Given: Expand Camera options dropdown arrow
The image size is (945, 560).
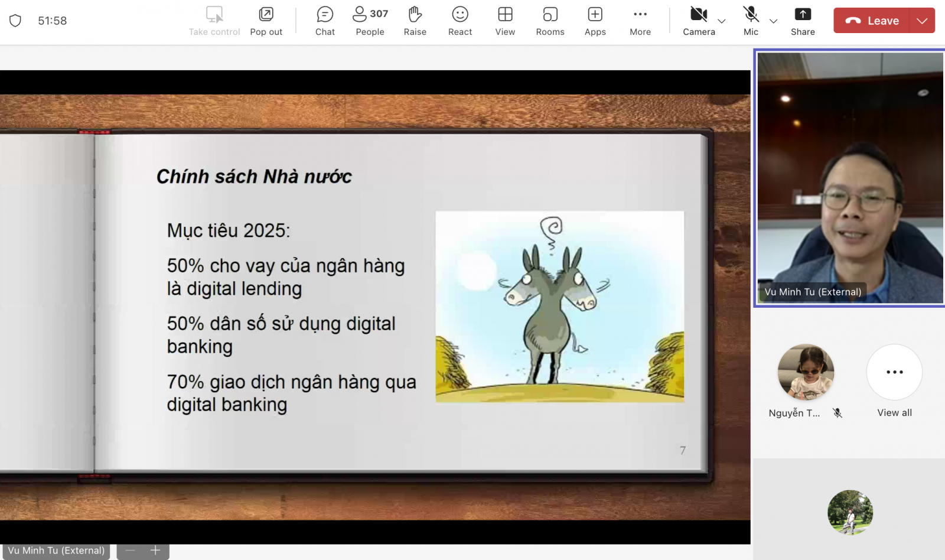Looking at the screenshot, I should point(722,21).
